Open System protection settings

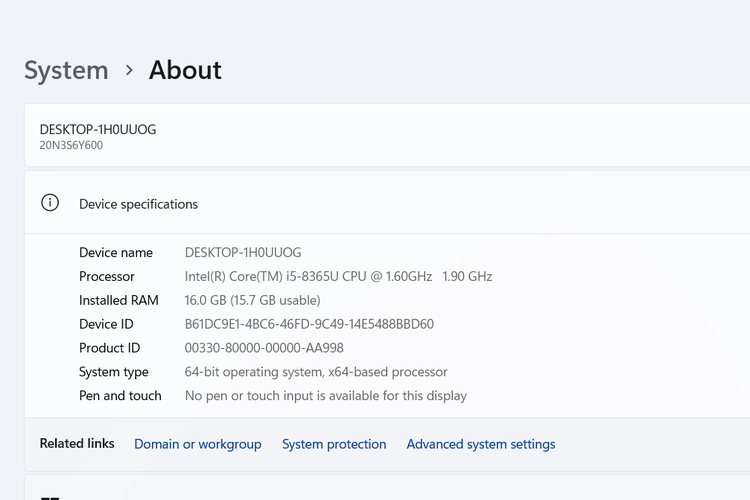pyautogui.click(x=334, y=444)
